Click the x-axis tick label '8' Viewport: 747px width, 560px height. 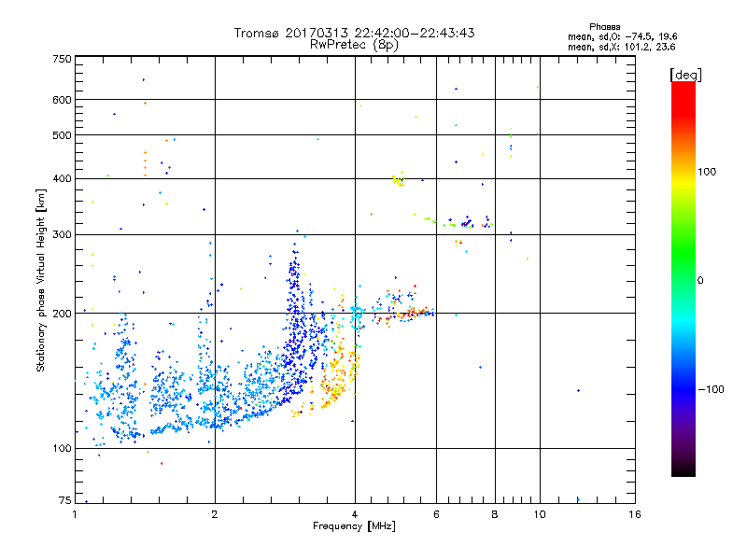click(495, 514)
